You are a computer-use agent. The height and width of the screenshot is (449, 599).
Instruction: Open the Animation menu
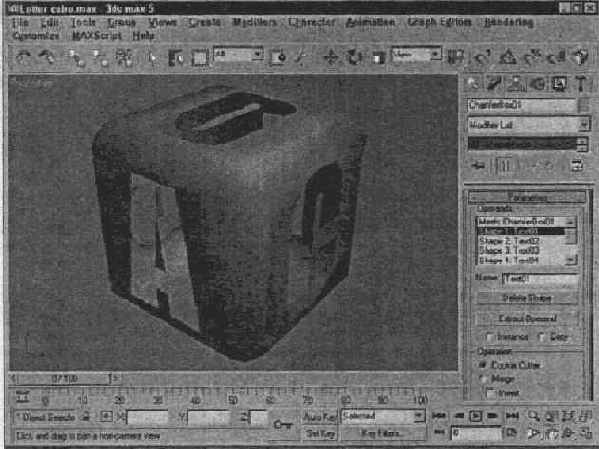(370, 23)
